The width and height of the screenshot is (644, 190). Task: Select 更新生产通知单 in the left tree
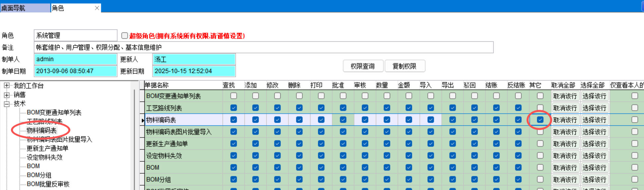[x=47, y=148]
